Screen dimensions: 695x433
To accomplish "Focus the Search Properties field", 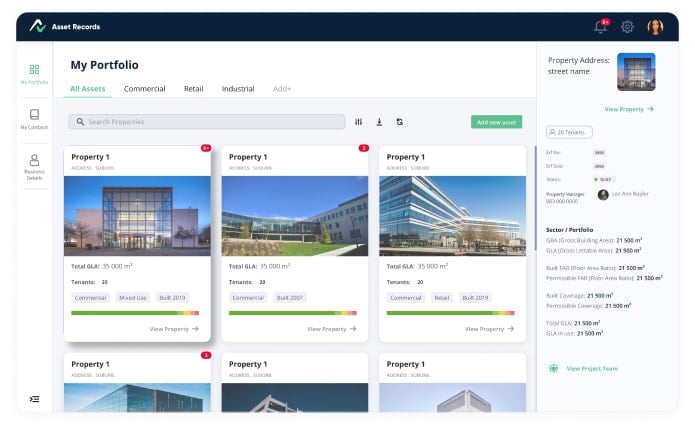I will click(x=207, y=121).
